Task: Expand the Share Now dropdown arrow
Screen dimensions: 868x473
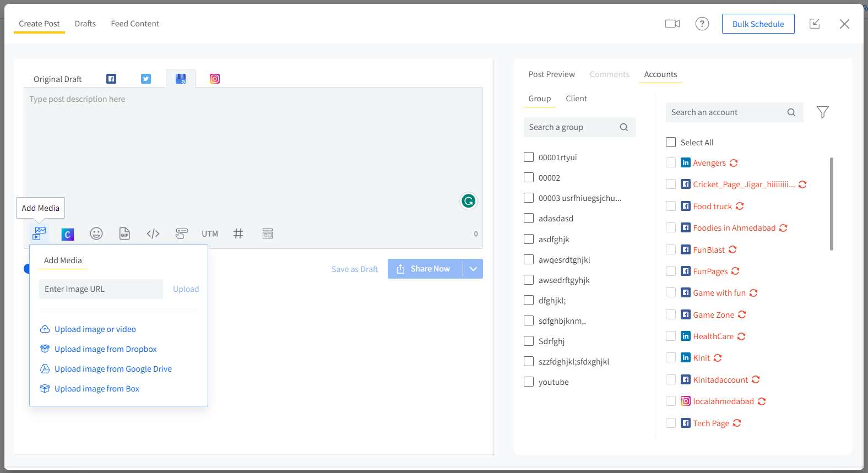Action: 473,269
